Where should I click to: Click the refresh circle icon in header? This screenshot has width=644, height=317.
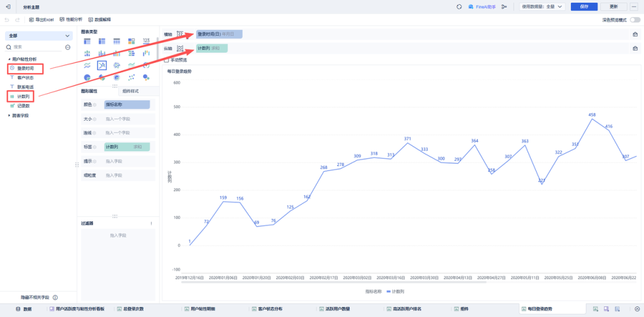pyautogui.click(x=459, y=6)
